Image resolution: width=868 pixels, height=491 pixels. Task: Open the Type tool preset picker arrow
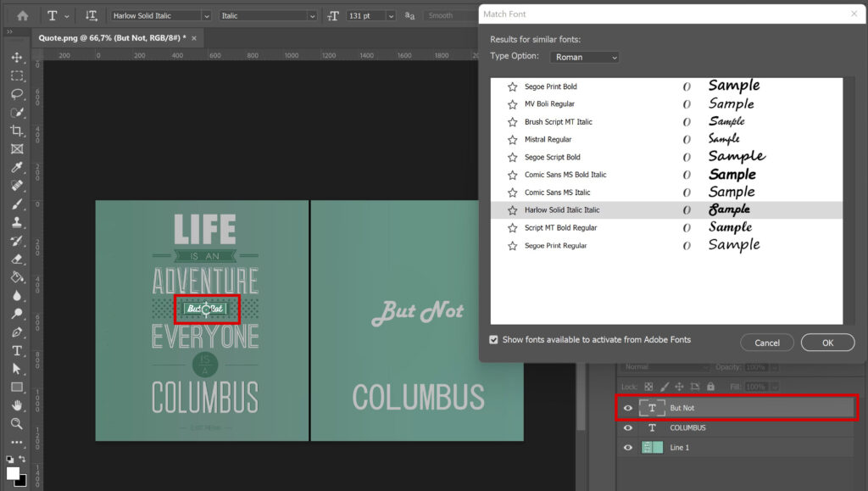tap(67, 16)
